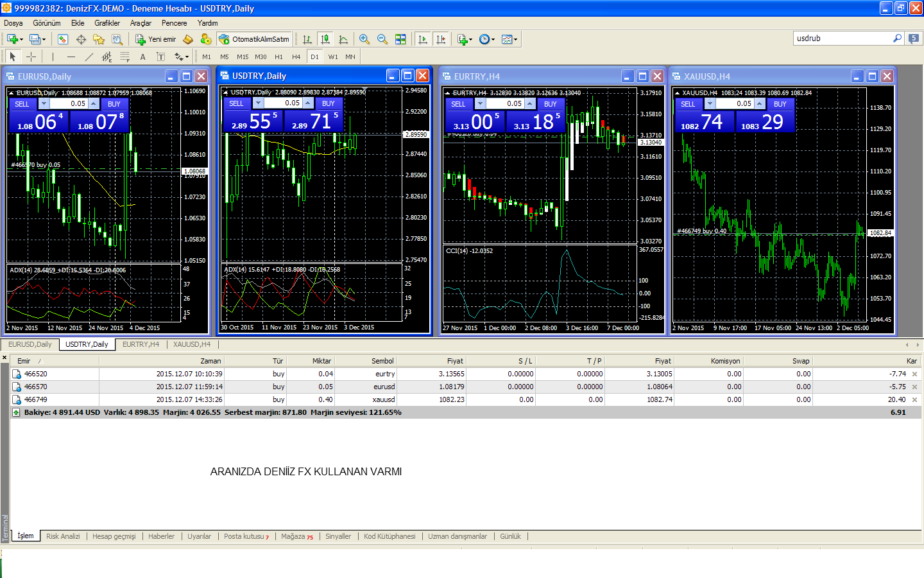Select the Fibonacci retracement tool
This screenshot has width=924, height=578.
(125, 57)
